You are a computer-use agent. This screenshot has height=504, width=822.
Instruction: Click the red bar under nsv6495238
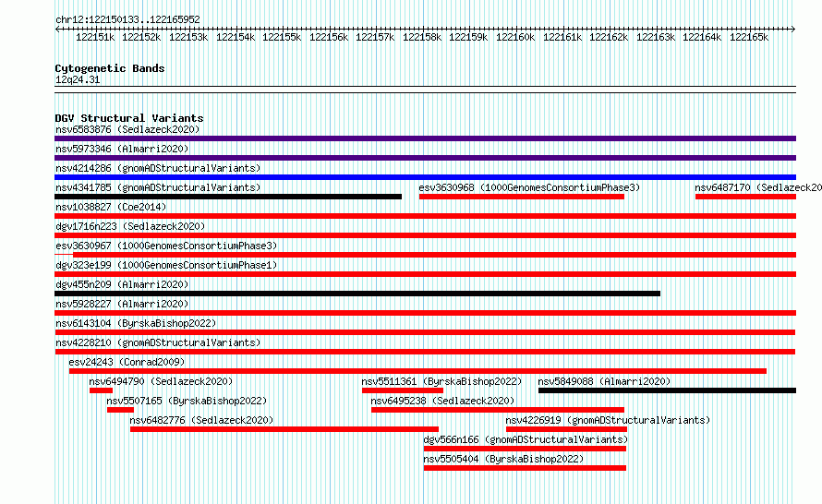(498, 410)
